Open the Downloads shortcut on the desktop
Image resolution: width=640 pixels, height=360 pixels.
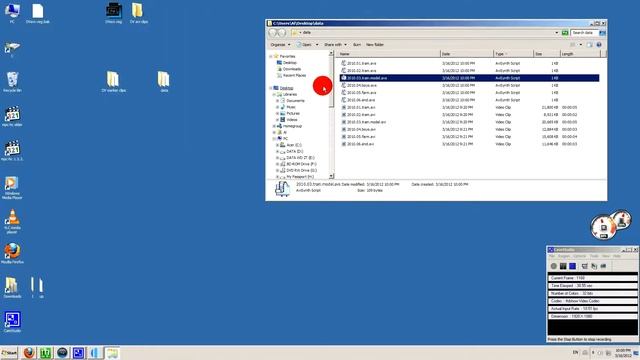point(12,287)
